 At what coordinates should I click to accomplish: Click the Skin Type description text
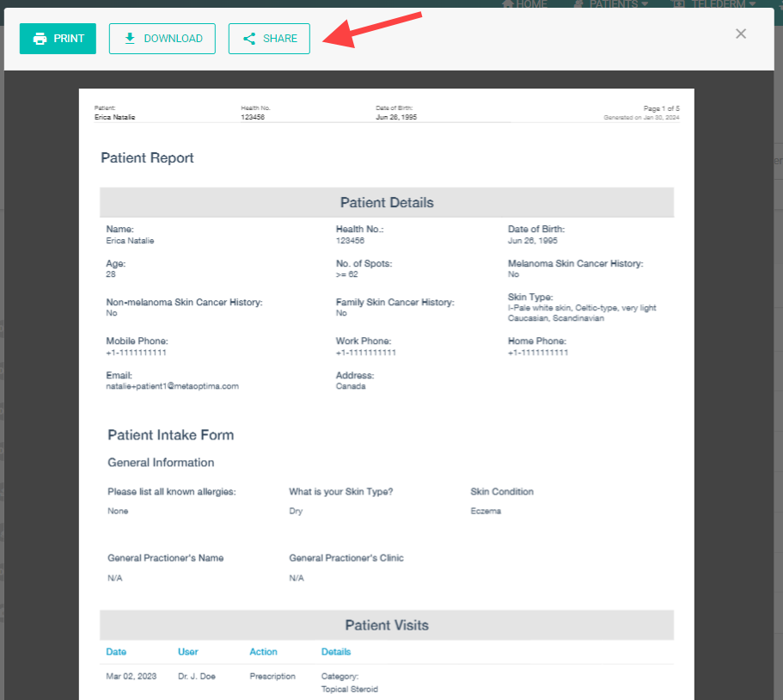click(582, 313)
